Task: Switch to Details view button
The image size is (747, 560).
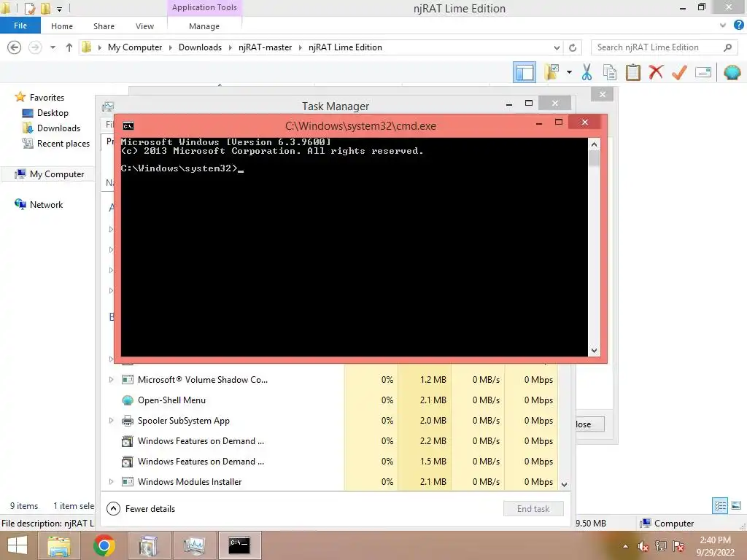Action: coord(720,505)
